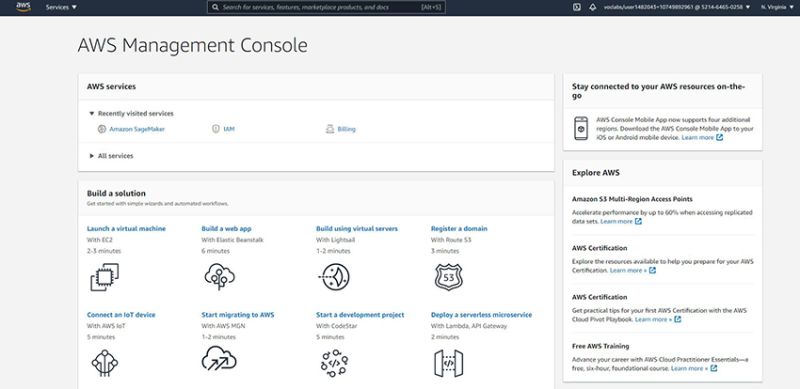The image size is (800, 389).
Task: Click the Lightsail compass icon
Action: [x=334, y=277]
